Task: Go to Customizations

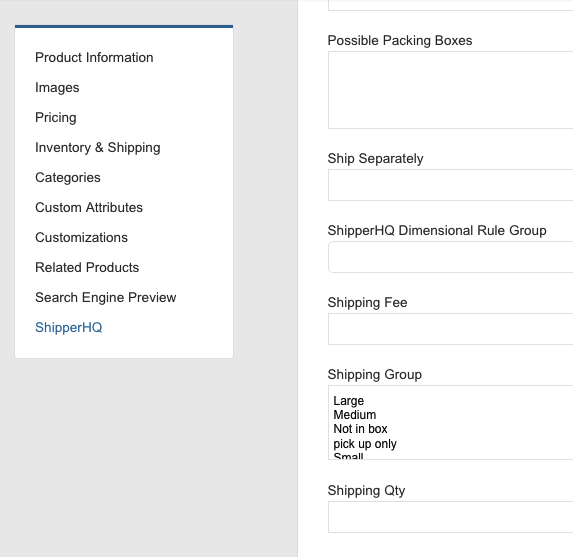Action: point(81,237)
